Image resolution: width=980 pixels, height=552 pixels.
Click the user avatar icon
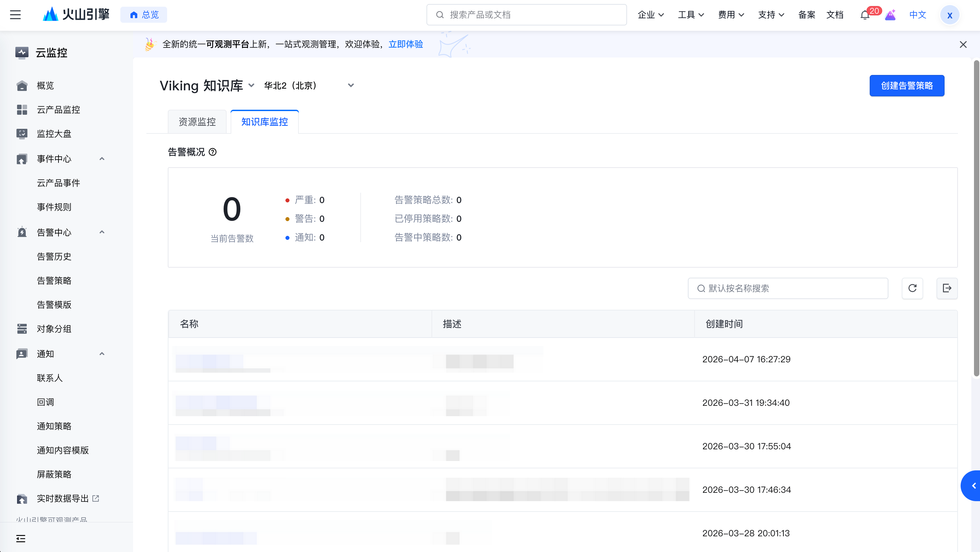(950, 15)
